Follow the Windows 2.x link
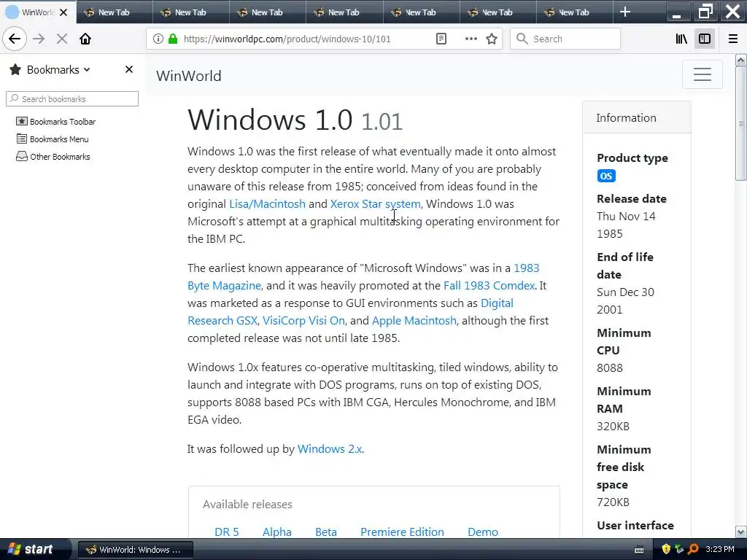Viewport: 747px width, 560px height. (x=330, y=449)
